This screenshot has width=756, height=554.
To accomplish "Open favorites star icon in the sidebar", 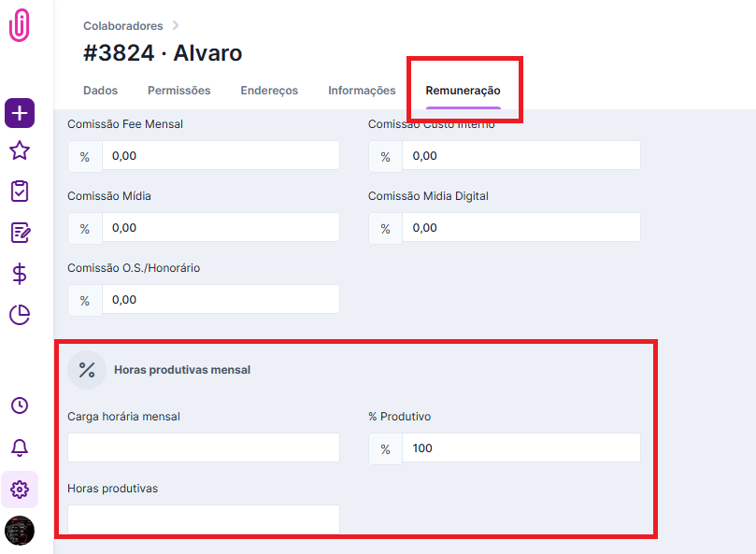I will pyautogui.click(x=20, y=151).
